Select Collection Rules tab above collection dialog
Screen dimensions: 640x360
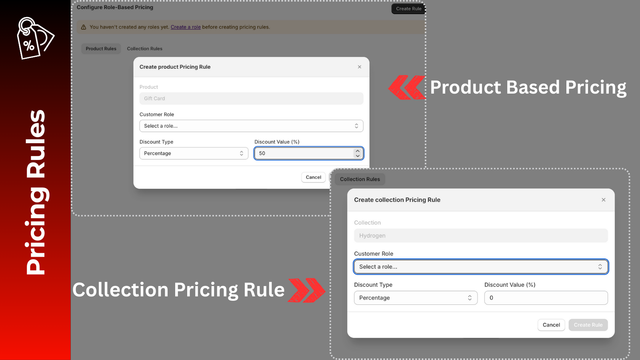coord(360,179)
